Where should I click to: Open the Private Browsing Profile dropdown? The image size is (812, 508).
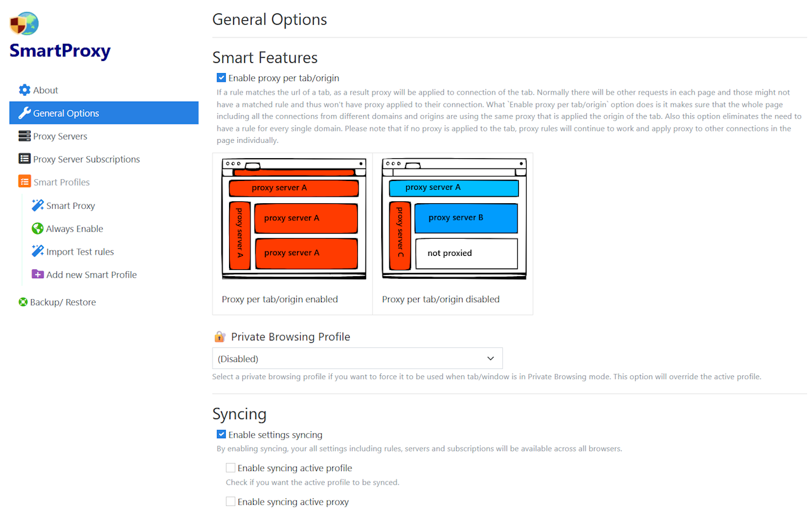(357, 358)
